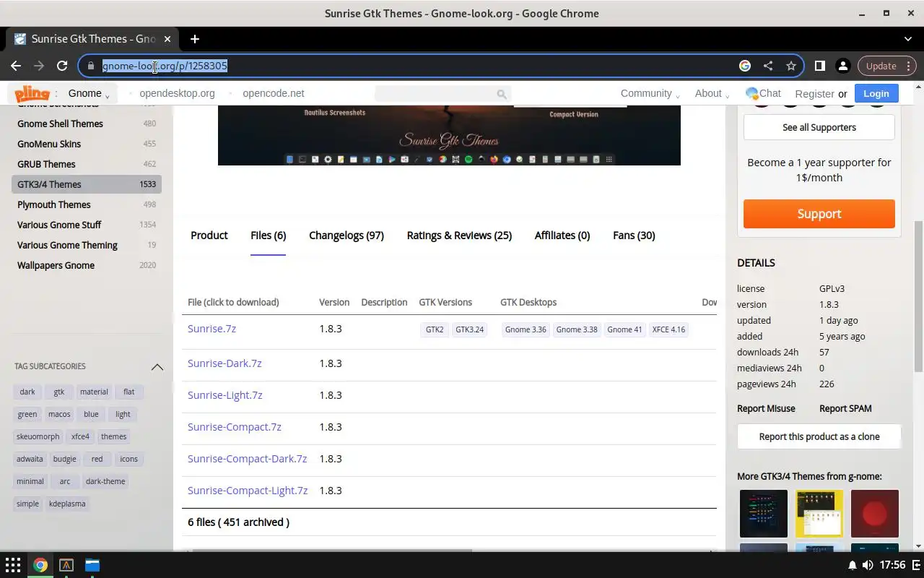Download Sunrise-Dark.7z file

(225, 363)
